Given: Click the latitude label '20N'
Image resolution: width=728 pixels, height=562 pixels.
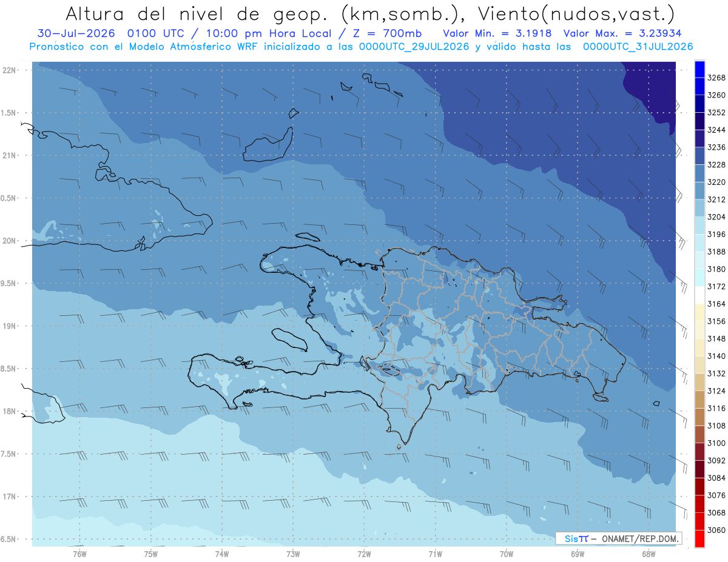Looking at the screenshot, I should [x=10, y=241].
